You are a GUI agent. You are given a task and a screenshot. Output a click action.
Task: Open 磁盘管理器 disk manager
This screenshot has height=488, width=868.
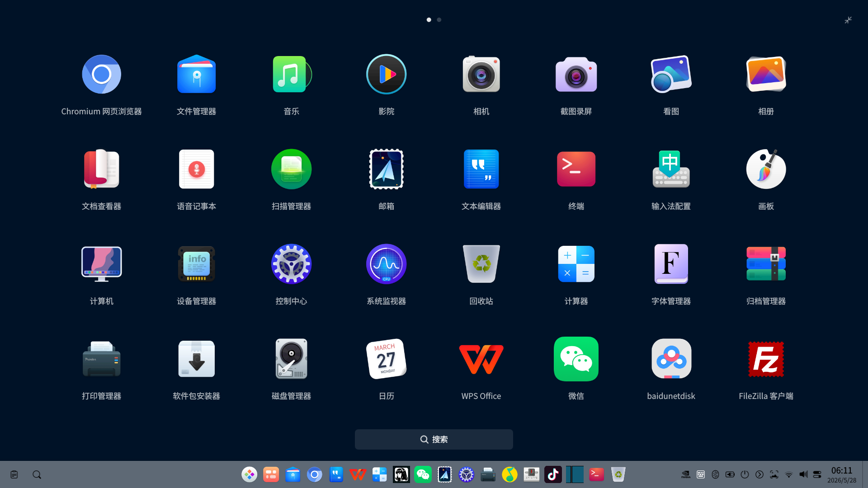(x=292, y=359)
